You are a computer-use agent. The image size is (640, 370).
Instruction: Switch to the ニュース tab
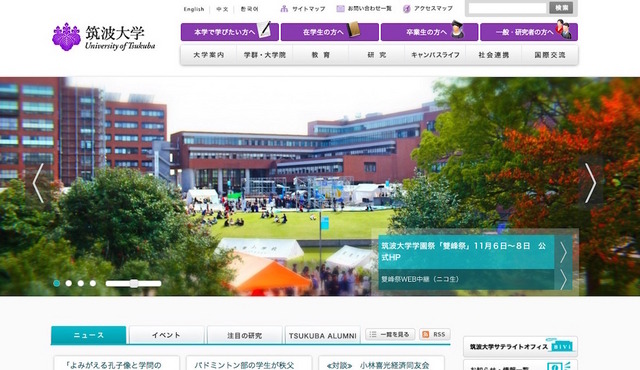point(89,335)
